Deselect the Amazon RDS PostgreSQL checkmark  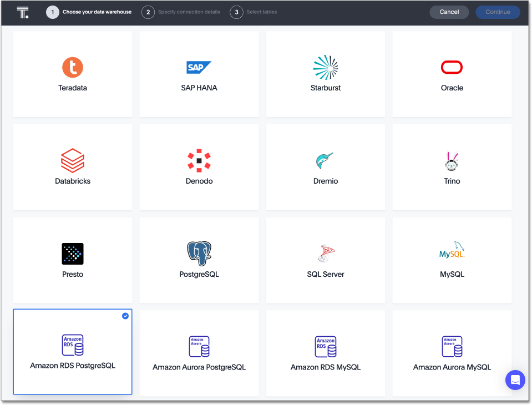click(125, 316)
